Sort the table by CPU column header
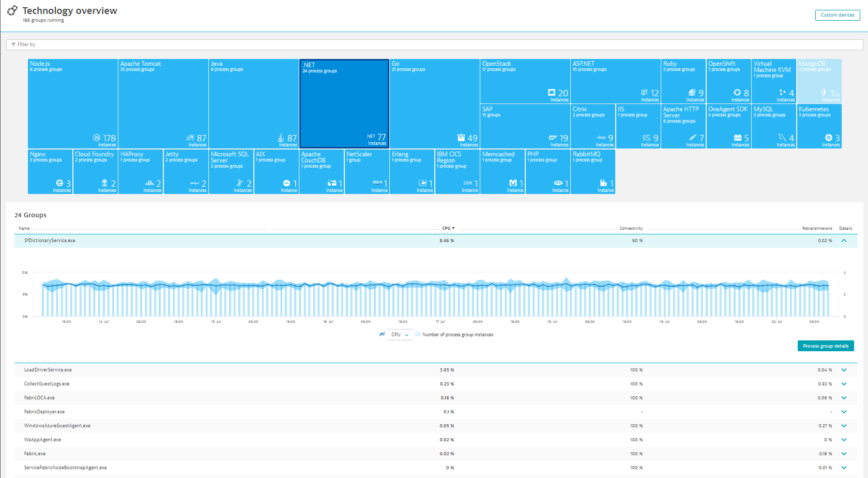The height and width of the screenshot is (478, 868). (x=448, y=228)
